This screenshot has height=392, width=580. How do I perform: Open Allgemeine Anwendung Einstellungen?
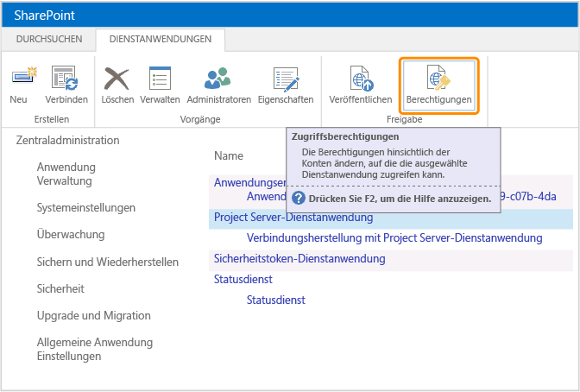click(x=95, y=349)
